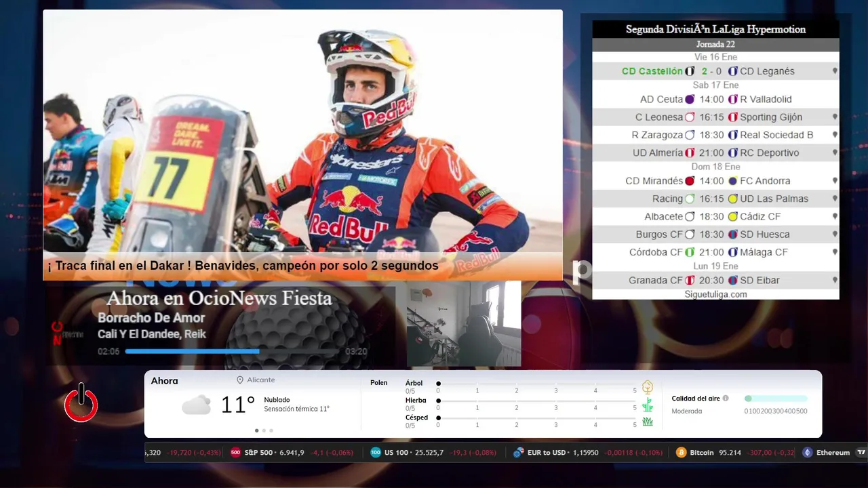The image size is (868, 488).
Task: Click the Bitcoin 95.214 price
Action: coord(730,453)
